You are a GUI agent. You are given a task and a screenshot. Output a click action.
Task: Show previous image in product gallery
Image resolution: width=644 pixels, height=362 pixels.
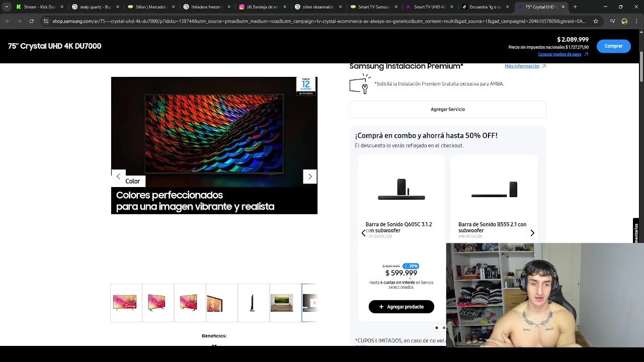pyautogui.click(x=118, y=176)
